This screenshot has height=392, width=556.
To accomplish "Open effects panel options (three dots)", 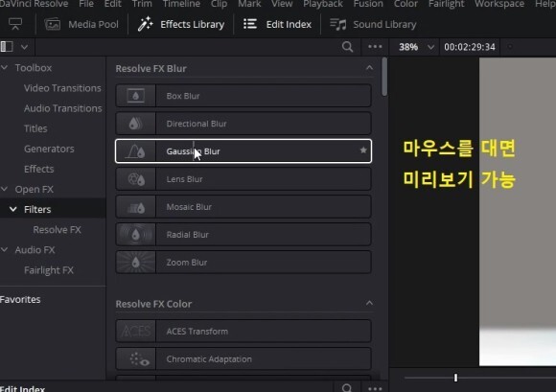I will 375,47.
